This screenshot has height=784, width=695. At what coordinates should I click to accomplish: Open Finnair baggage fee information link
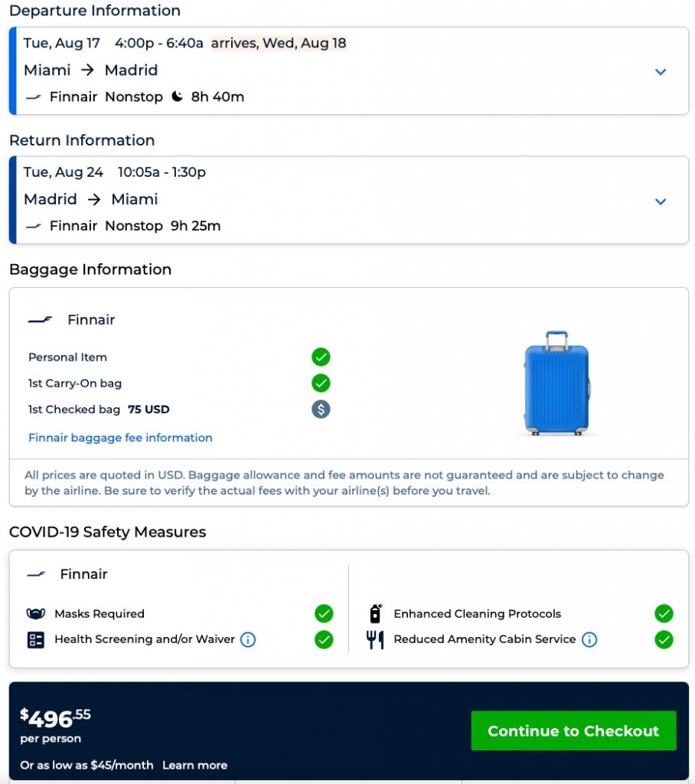pyautogui.click(x=120, y=438)
